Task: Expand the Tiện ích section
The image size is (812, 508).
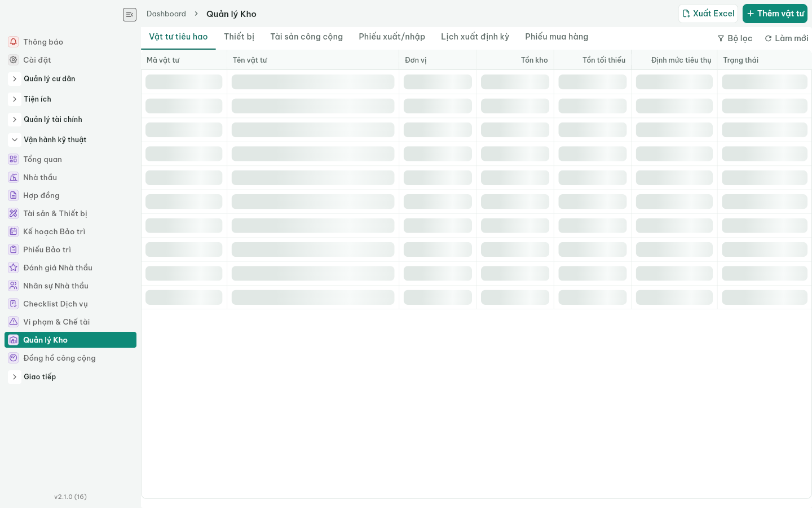Action: point(15,99)
